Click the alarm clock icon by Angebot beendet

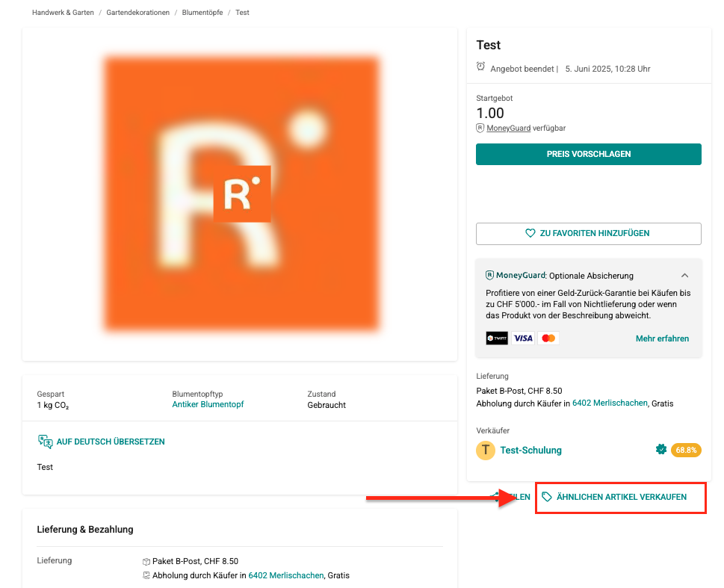[x=480, y=66]
